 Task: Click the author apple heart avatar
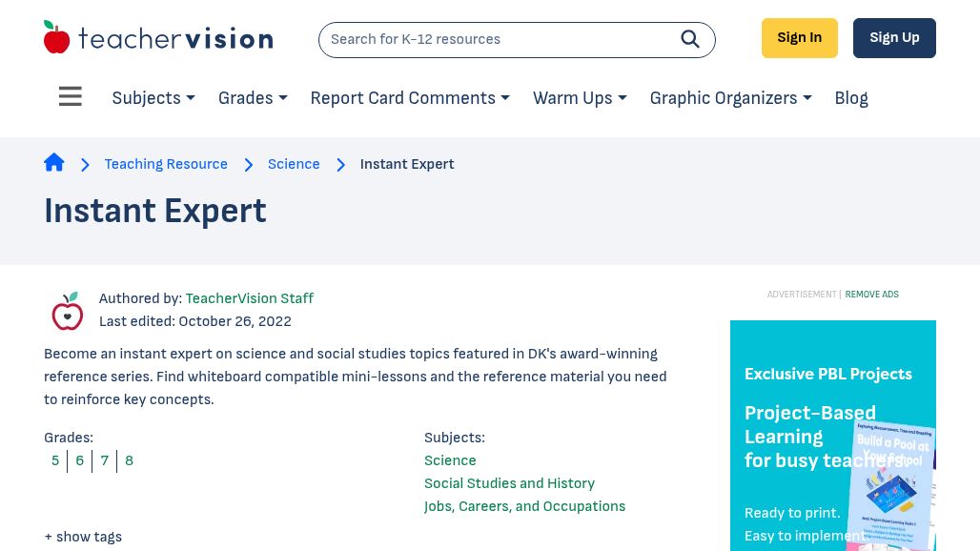(68, 311)
